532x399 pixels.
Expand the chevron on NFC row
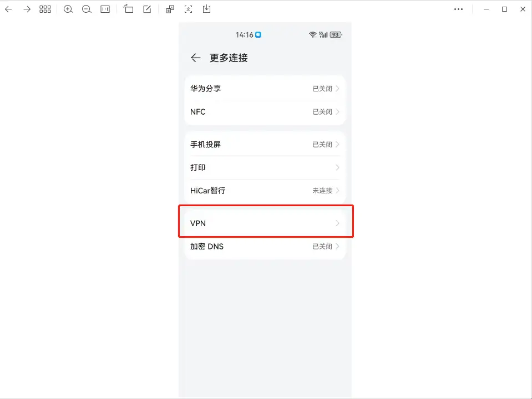pos(337,112)
